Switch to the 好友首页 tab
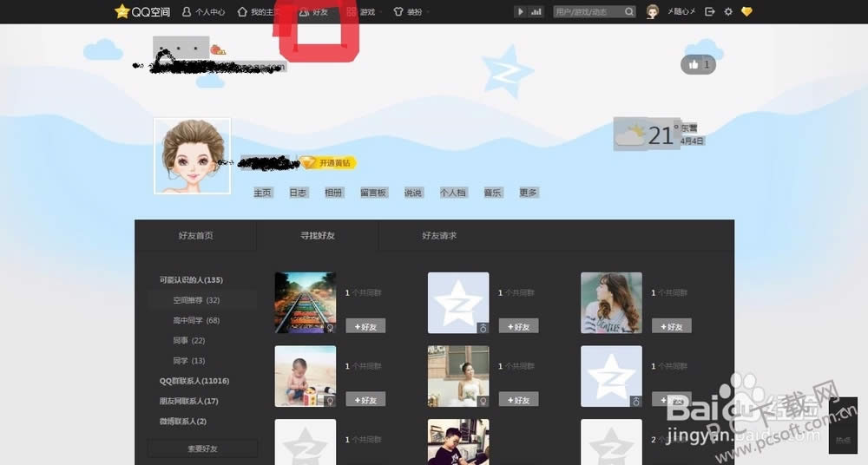This screenshot has width=868, height=465. click(x=195, y=236)
